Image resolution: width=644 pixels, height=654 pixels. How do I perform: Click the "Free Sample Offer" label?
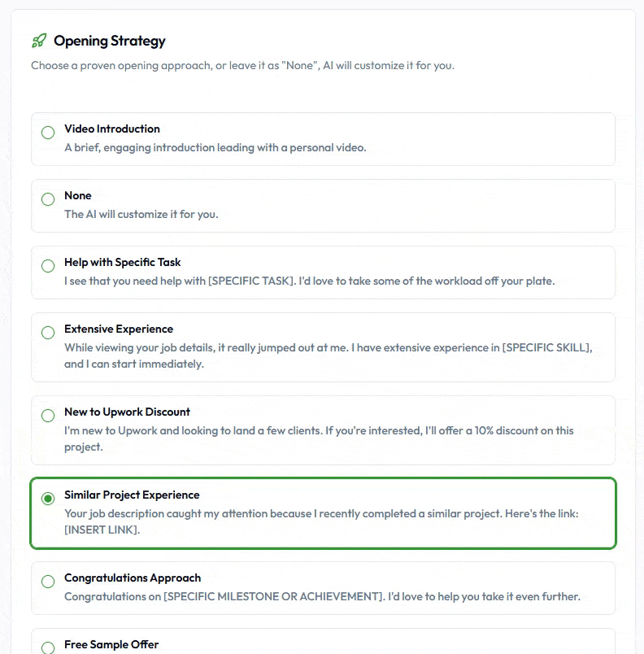pyautogui.click(x=111, y=644)
